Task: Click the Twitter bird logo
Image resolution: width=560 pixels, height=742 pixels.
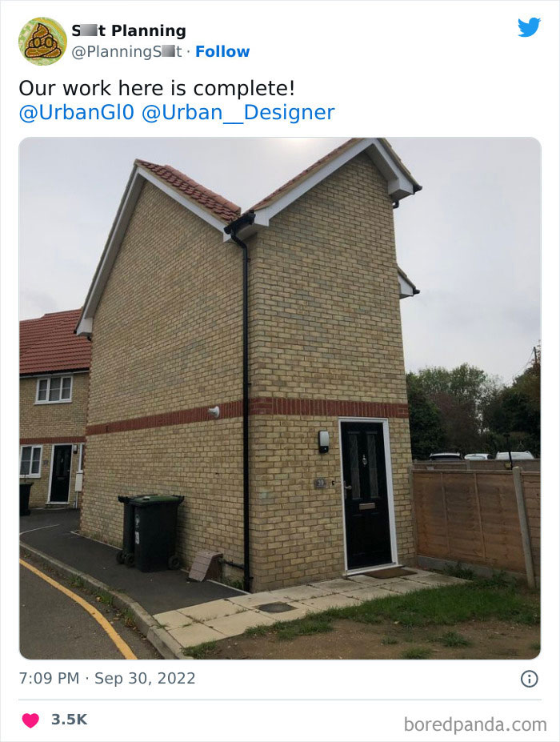Action: 529,27
